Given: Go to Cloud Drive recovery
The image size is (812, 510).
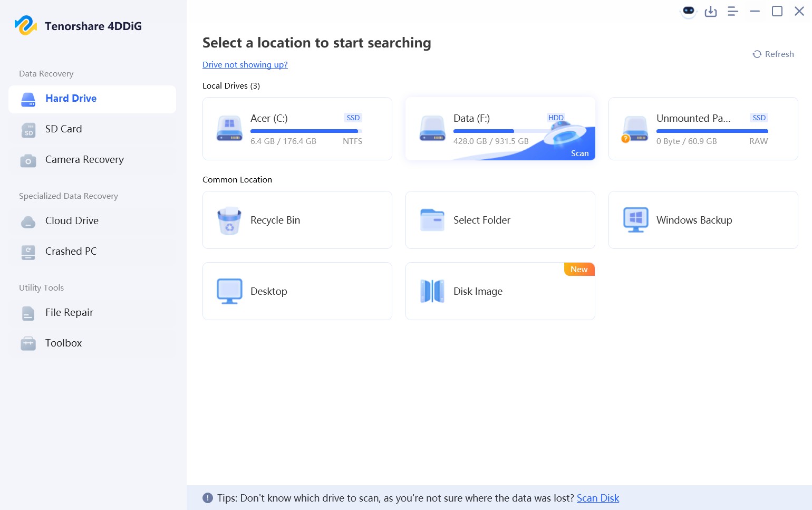Looking at the screenshot, I should coord(72,221).
